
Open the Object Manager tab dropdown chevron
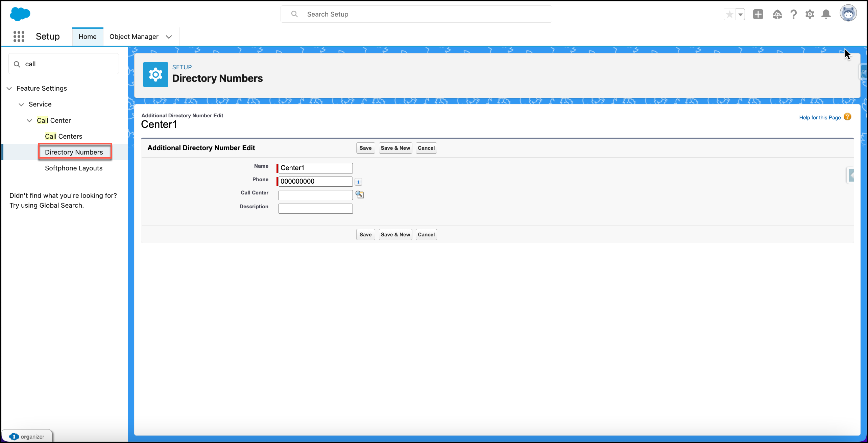tap(169, 37)
